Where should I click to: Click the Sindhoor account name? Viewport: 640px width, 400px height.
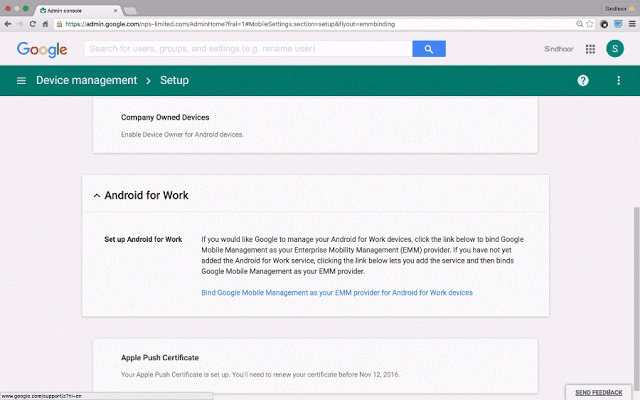[x=558, y=49]
